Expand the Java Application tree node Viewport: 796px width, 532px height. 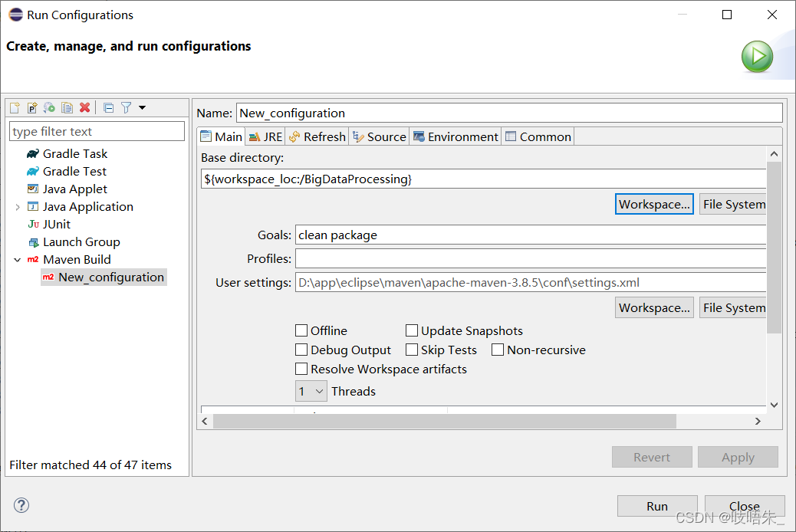pos(18,207)
